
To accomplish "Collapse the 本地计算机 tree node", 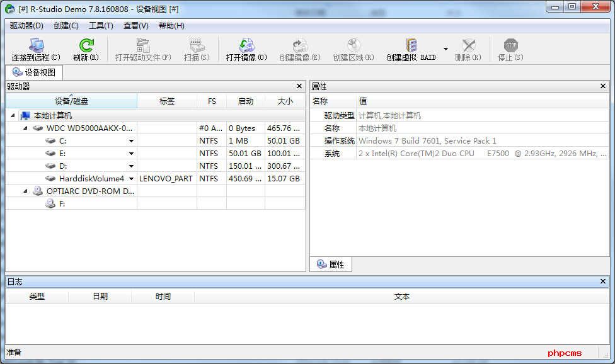I will (13, 116).
